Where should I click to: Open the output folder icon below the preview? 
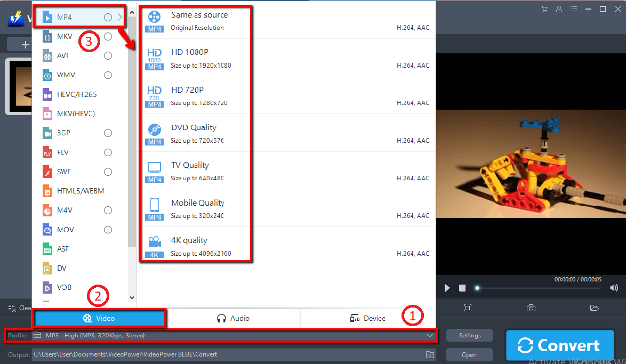coord(594,308)
